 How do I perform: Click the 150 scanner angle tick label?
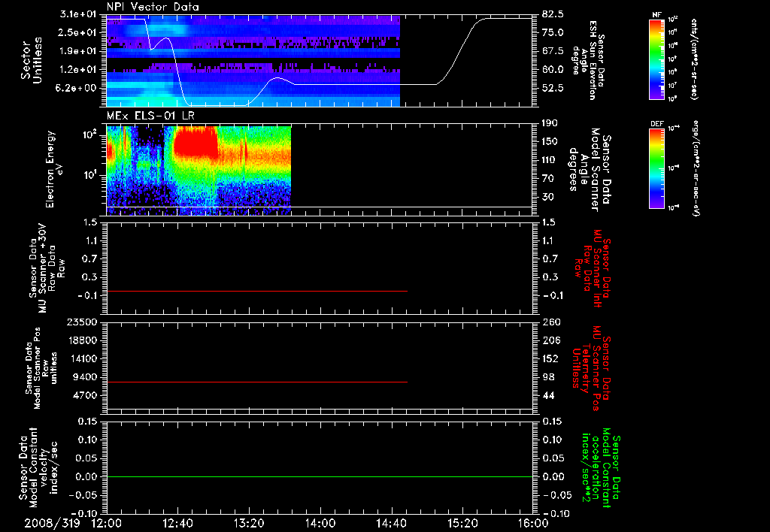coord(550,142)
